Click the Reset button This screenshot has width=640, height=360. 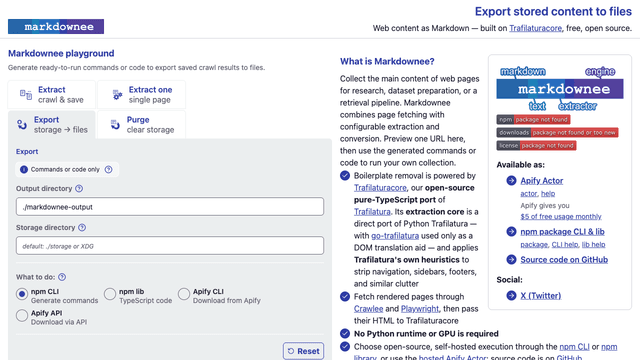pyautogui.click(x=303, y=351)
